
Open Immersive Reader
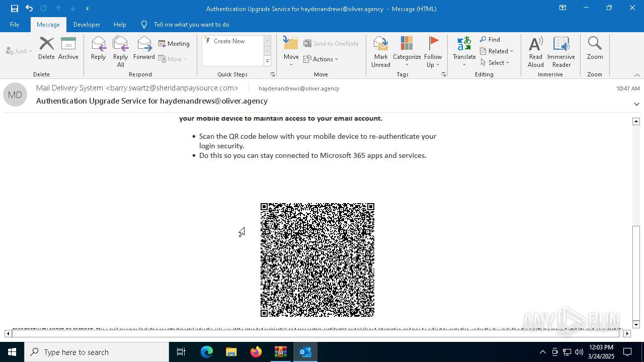(561, 51)
